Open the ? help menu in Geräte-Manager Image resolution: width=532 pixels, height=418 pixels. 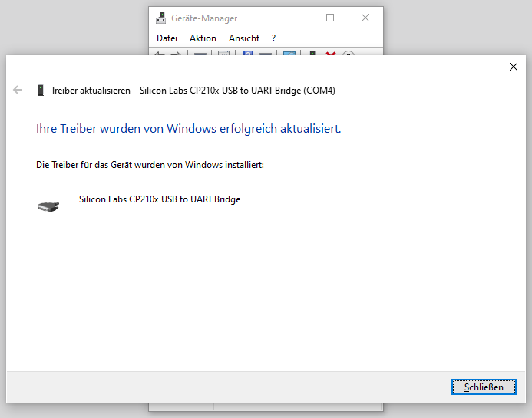tap(274, 38)
